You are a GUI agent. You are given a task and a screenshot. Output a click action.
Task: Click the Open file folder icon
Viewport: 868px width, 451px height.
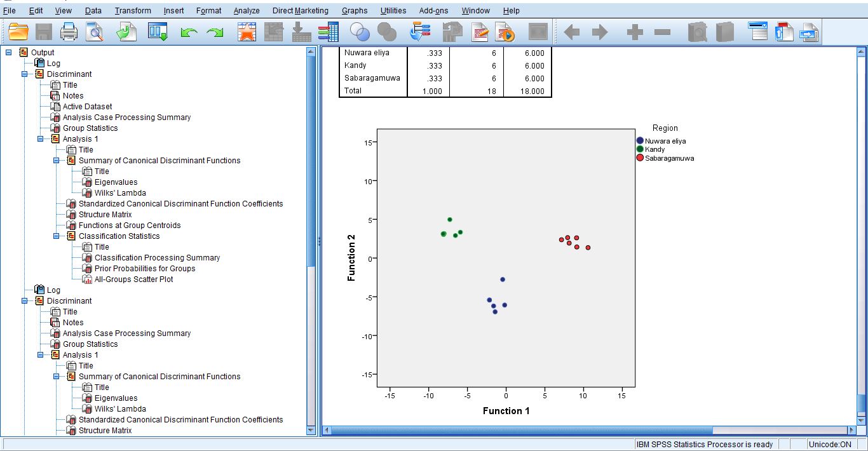point(19,32)
